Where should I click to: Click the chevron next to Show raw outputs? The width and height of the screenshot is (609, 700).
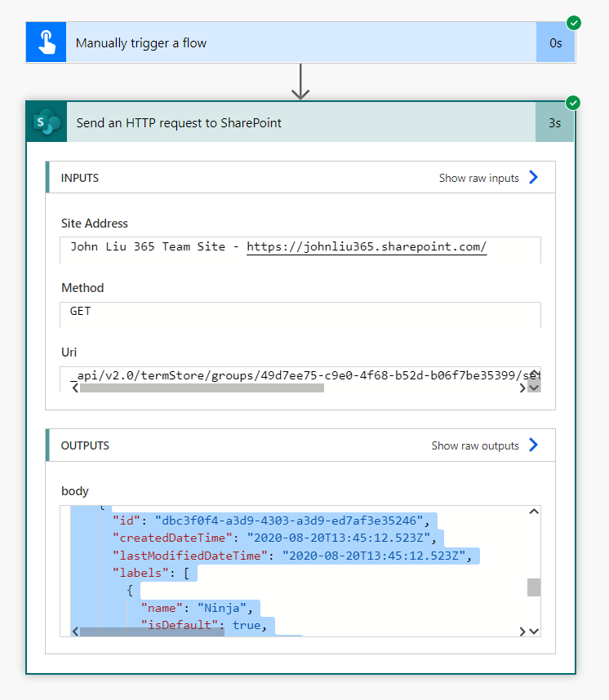pos(534,445)
